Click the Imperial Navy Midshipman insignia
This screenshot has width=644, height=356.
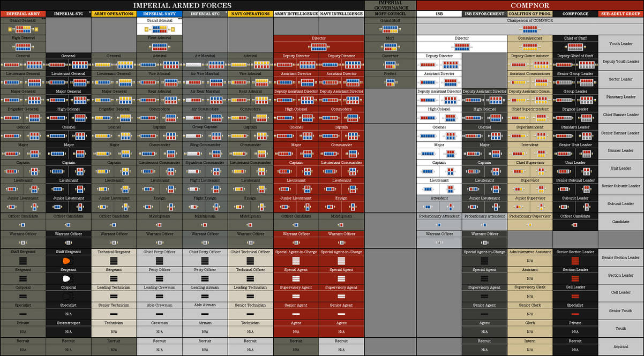(159, 225)
